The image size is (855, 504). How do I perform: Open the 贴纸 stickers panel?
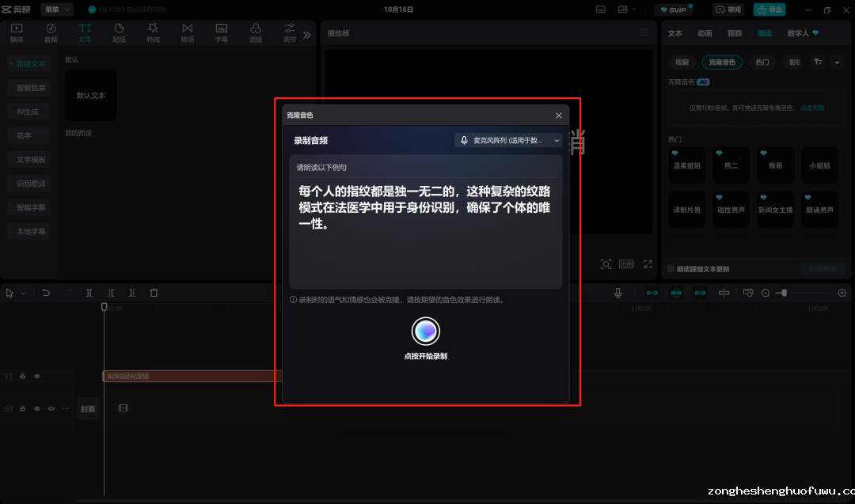pos(119,32)
